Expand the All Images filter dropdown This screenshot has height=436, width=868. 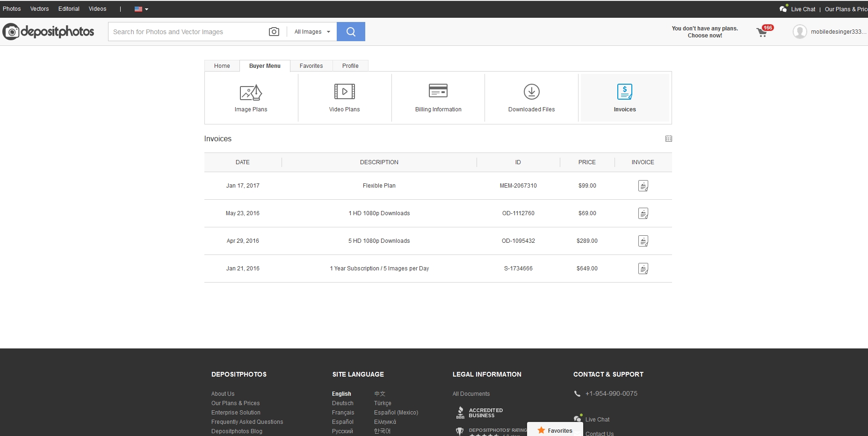click(x=312, y=32)
